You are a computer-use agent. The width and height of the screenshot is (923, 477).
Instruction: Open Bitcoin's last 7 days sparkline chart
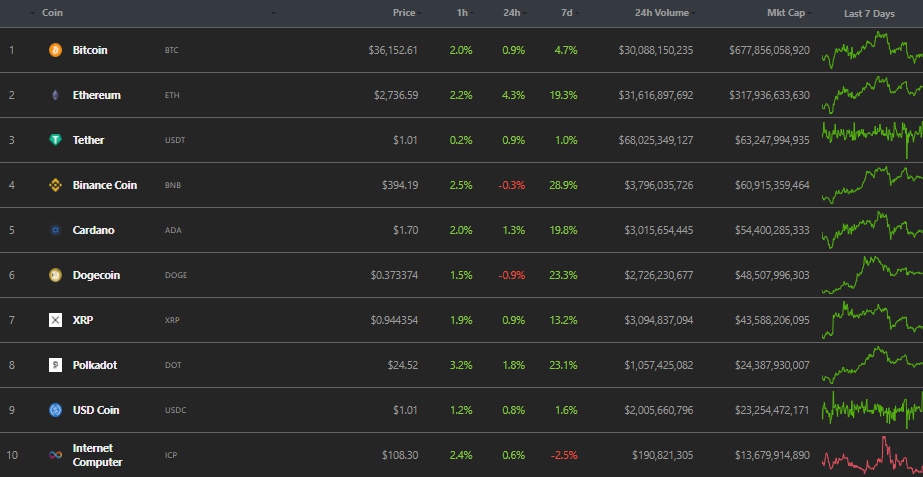pos(871,48)
